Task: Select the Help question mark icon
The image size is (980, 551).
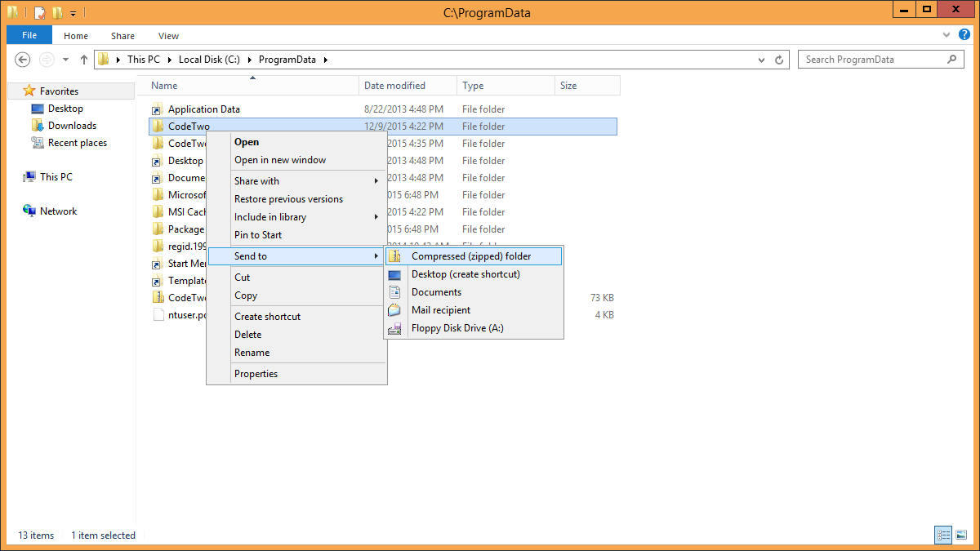Action: (x=964, y=35)
